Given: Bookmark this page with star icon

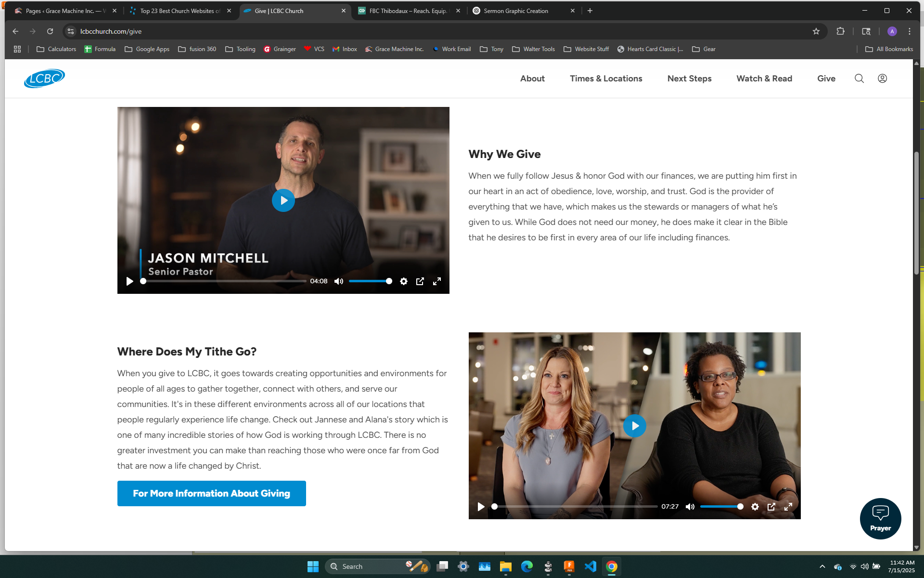Looking at the screenshot, I should (x=816, y=31).
